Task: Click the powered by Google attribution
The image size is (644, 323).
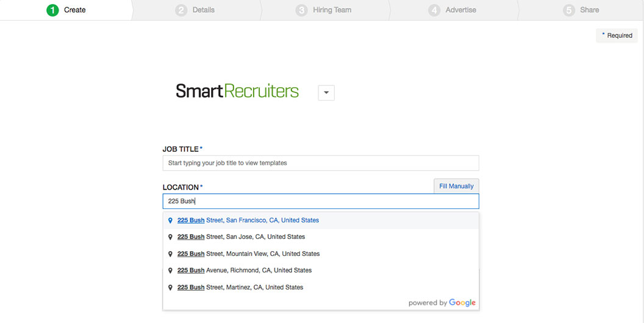Action: tap(442, 303)
